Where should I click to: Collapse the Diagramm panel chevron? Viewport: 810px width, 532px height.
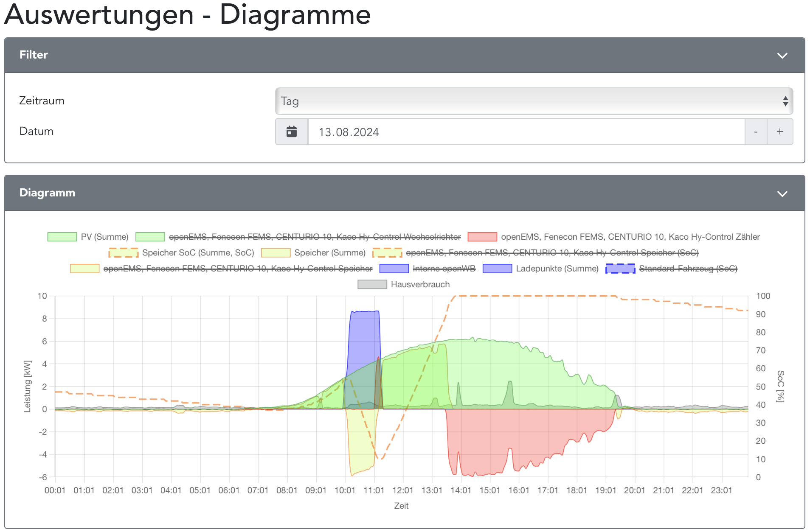click(782, 193)
